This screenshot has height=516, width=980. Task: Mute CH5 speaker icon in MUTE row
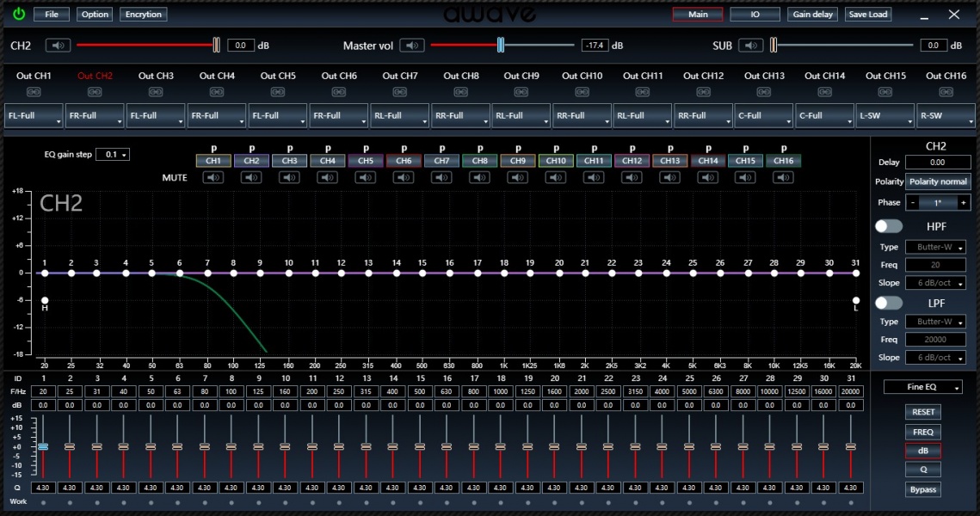pos(366,177)
